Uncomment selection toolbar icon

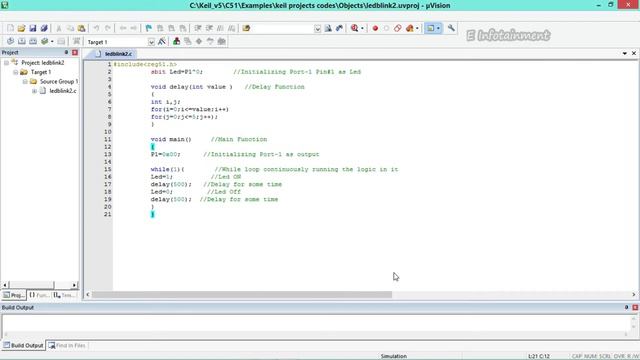pyautogui.click(x=231, y=28)
